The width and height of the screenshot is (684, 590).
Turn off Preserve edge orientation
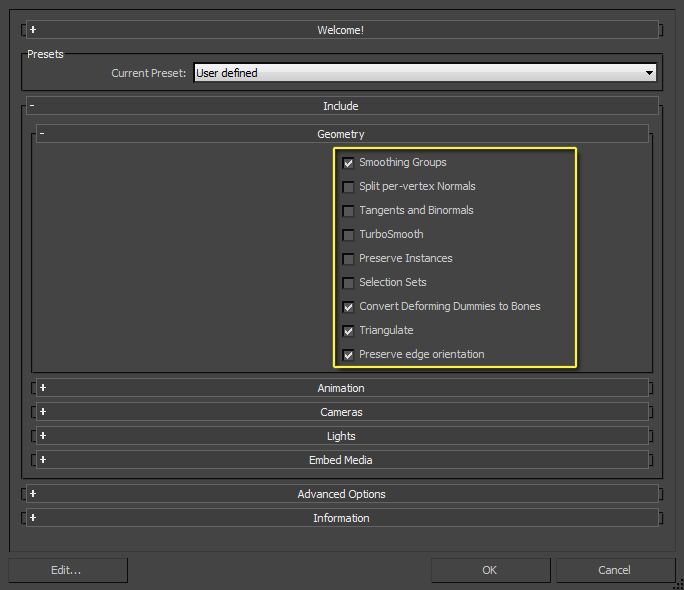tap(348, 355)
